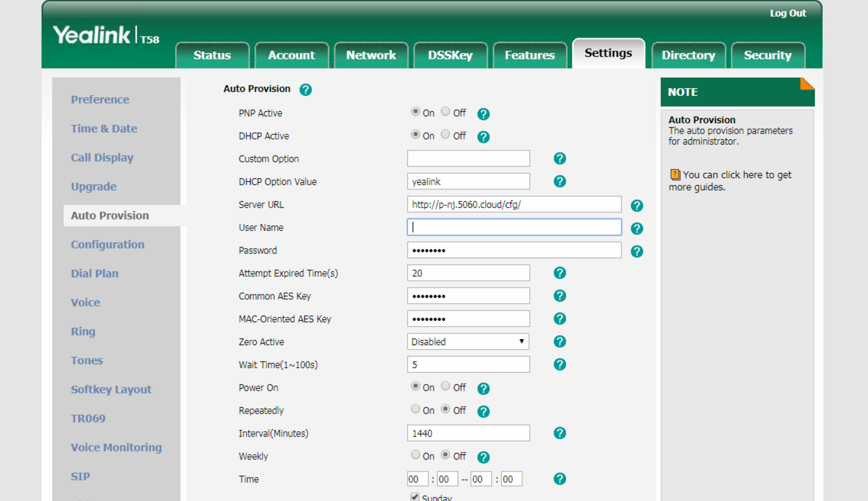868x501 pixels.
Task: Switch to the Network tab
Action: tap(371, 55)
